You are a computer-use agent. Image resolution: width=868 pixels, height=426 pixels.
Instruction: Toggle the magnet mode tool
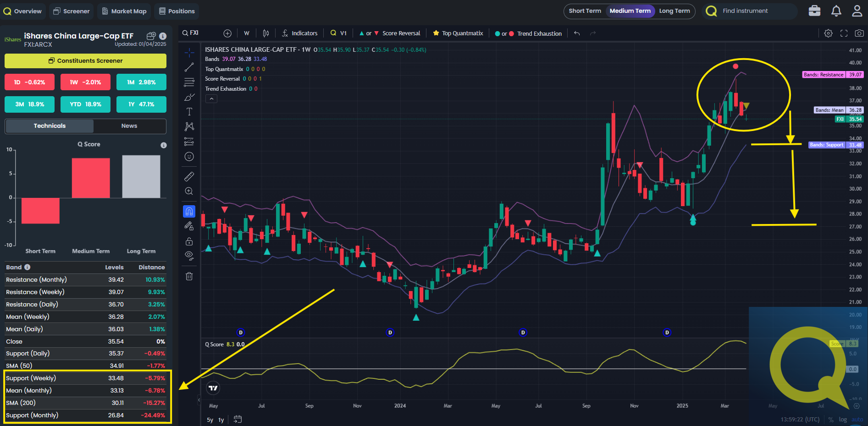[189, 211]
